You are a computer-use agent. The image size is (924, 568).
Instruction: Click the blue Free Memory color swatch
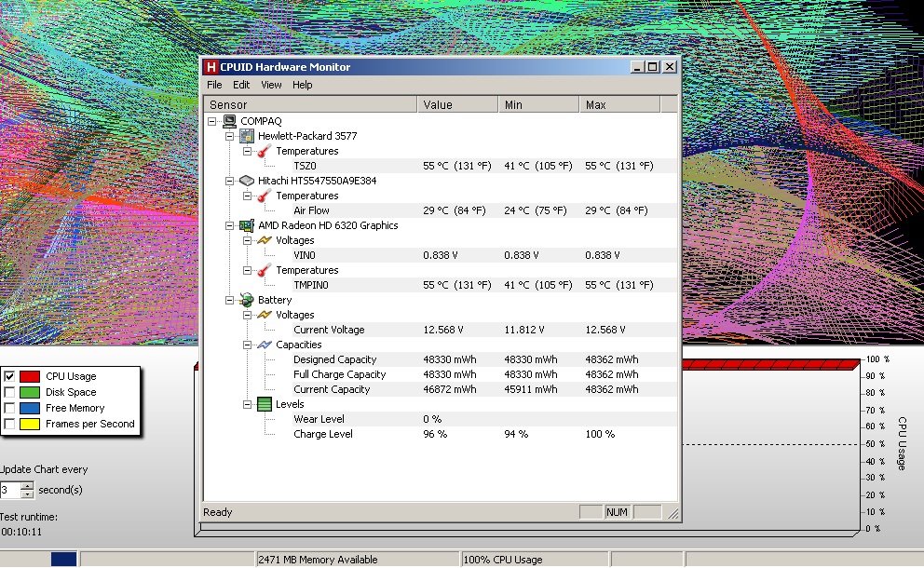[x=30, y=409]
